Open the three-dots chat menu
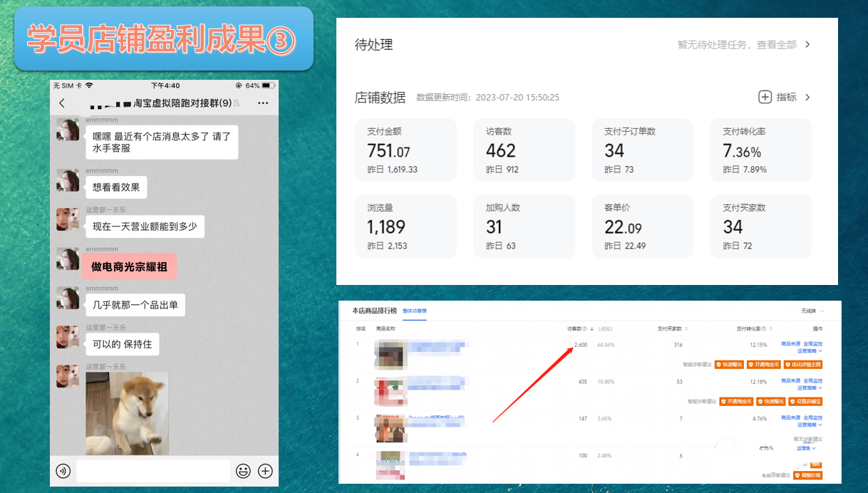This screenshot has width=868, height=493. point(263,103)
